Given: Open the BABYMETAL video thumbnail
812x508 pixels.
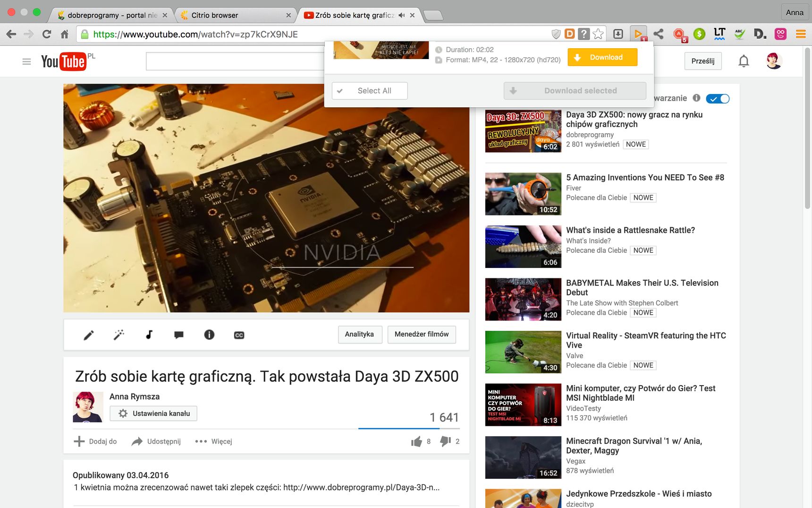Looking at the screenshot, I should click(x=523, y=299).
